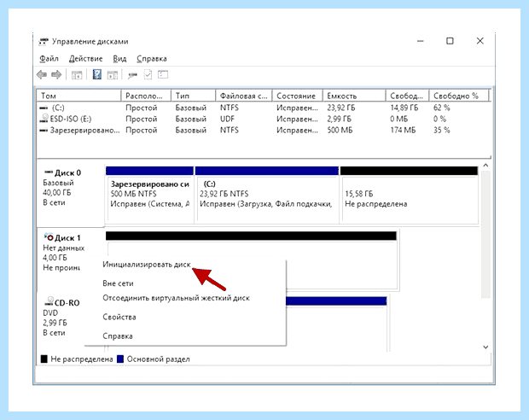Sort by the Емкость column header

[354, 96]
